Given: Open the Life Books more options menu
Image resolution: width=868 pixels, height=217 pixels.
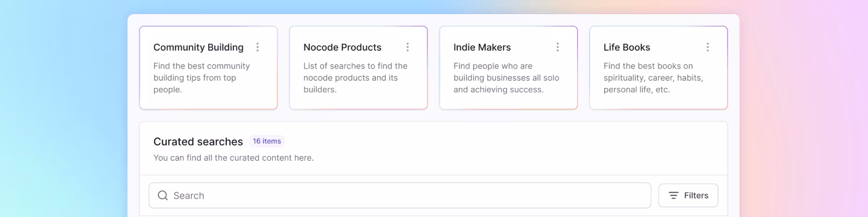Looking at the screenshot, I should click(x=707, y=47).
